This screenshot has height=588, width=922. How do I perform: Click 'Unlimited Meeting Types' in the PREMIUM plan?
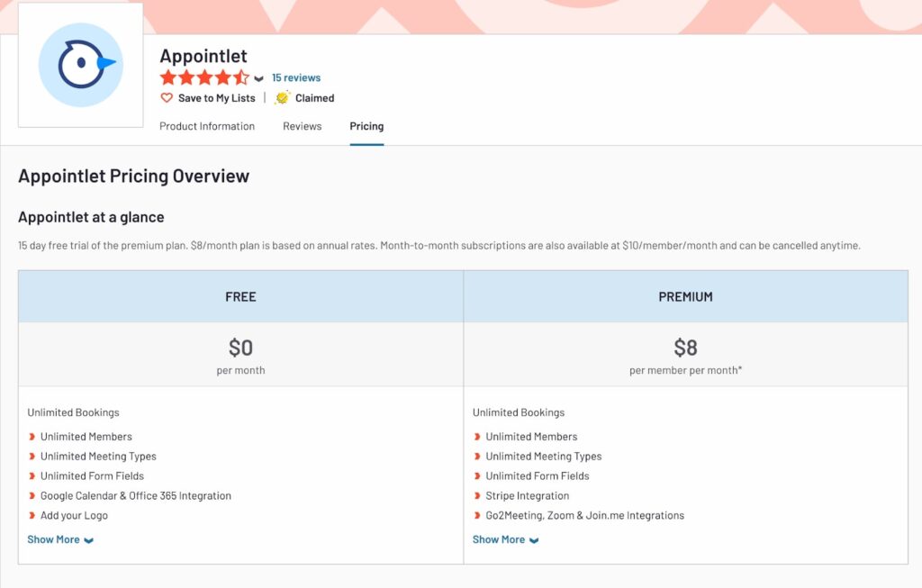tap(544, 457)
